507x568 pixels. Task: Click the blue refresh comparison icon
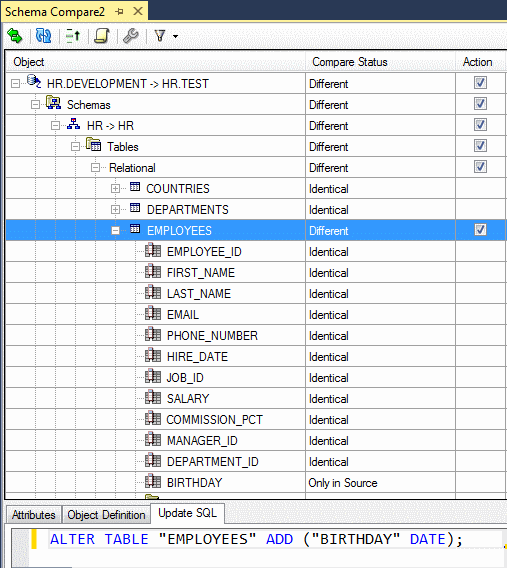coord(43,36)
